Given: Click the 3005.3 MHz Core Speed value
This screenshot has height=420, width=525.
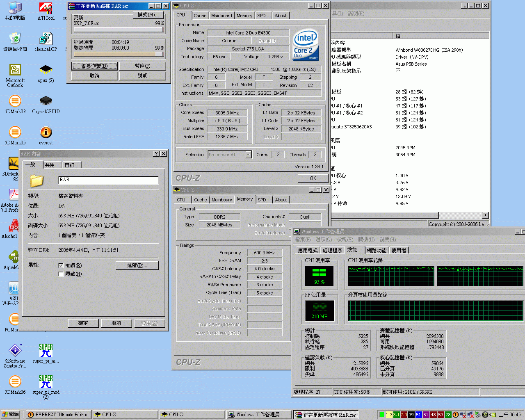Looking at the screenshot, I should pos(227,113).
